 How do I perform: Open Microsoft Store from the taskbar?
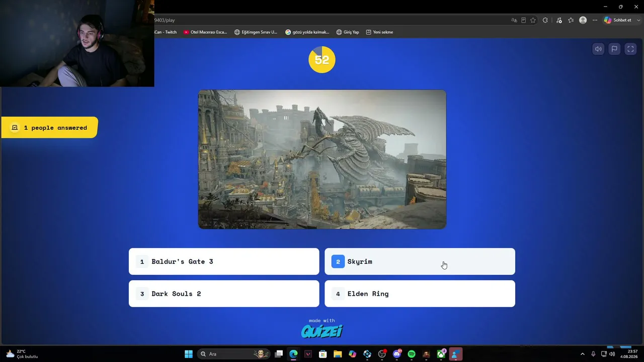pos(323,354)
